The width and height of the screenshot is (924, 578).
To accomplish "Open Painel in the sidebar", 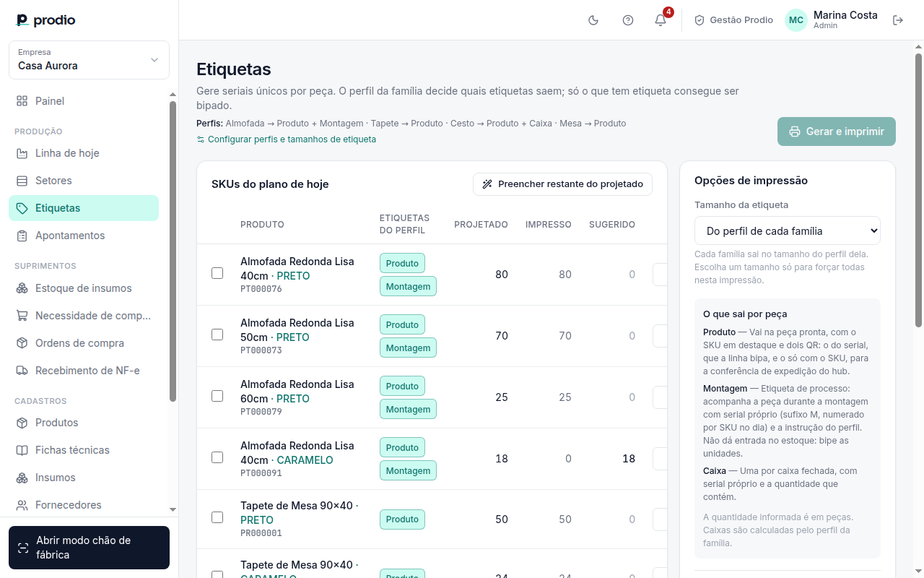I will pos(84,101).
